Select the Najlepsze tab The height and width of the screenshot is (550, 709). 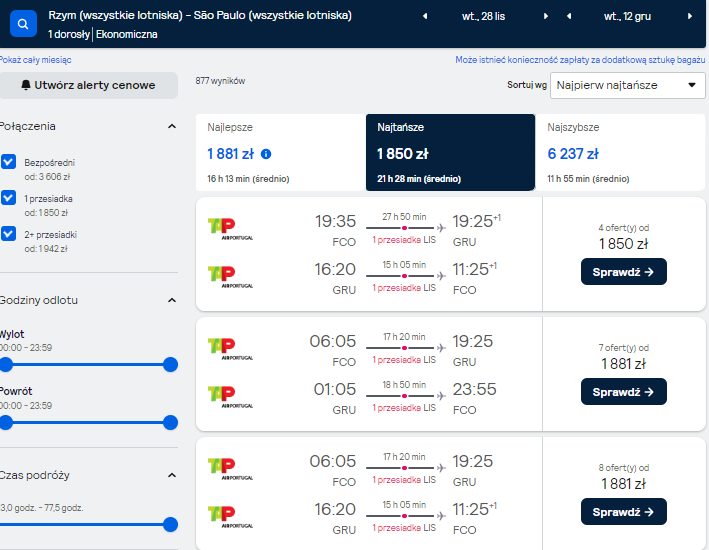pos(280,152)
